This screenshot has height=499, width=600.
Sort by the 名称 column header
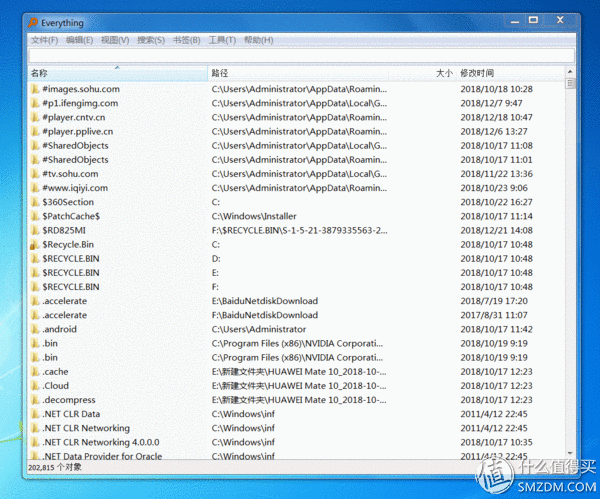pyautogui.click(x=118, y=73)
